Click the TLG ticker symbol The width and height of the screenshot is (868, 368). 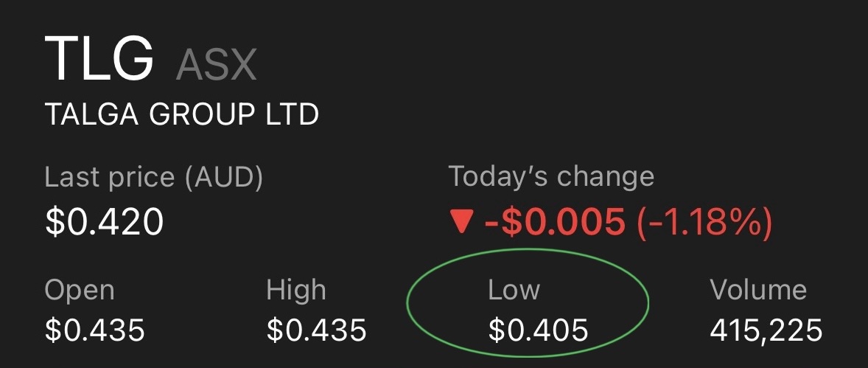[x=99, y=60]
